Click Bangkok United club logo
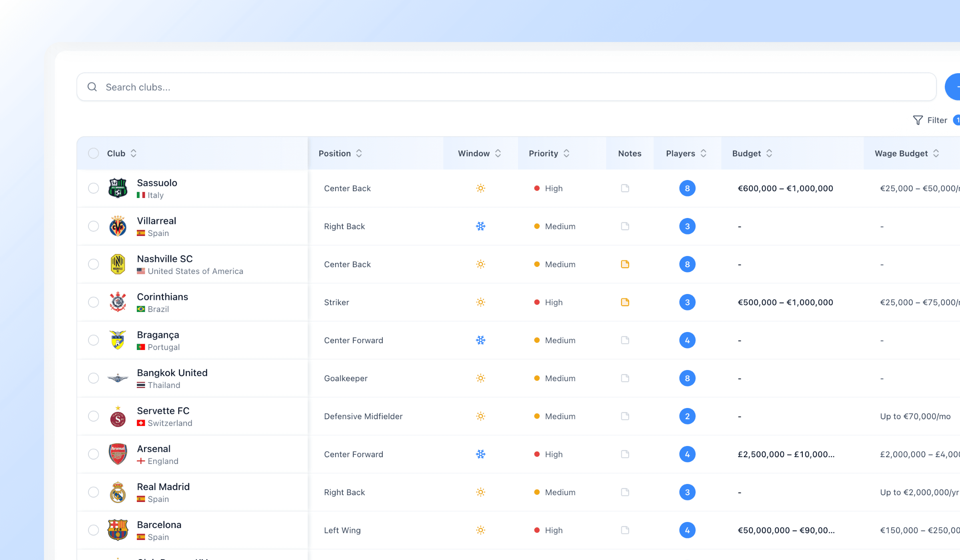This screenshot has width=960, height=560. click(x=118, y=378)
